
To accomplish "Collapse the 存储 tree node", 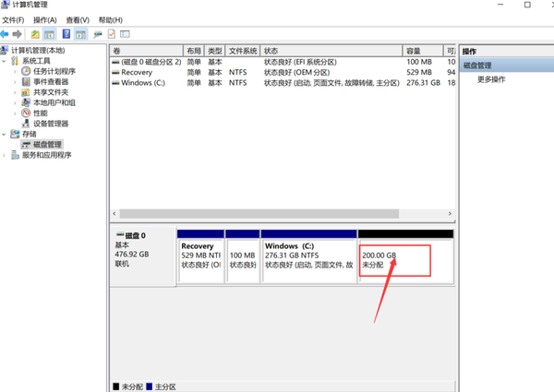I will (x=5, y=134).
